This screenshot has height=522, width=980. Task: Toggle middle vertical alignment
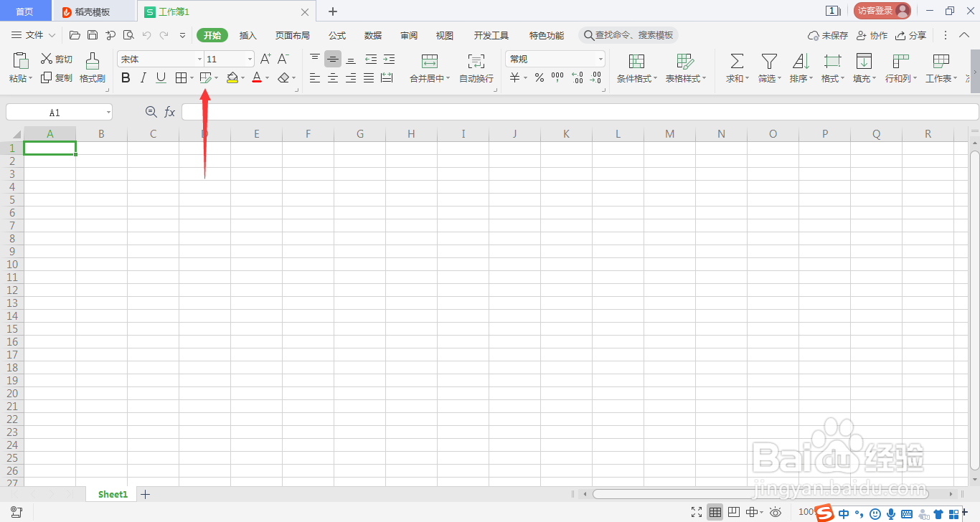coord(333,59)
